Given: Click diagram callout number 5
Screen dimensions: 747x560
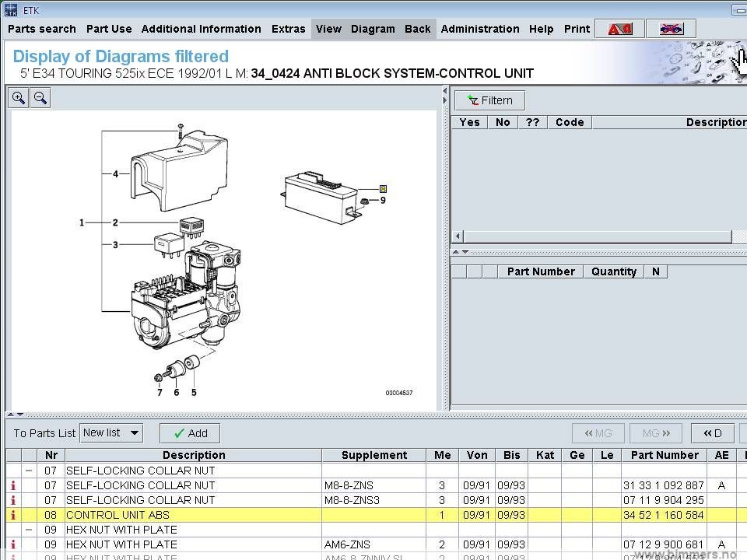Looking at the screenshot, I should pyautogui.click(x=194, y=392).
